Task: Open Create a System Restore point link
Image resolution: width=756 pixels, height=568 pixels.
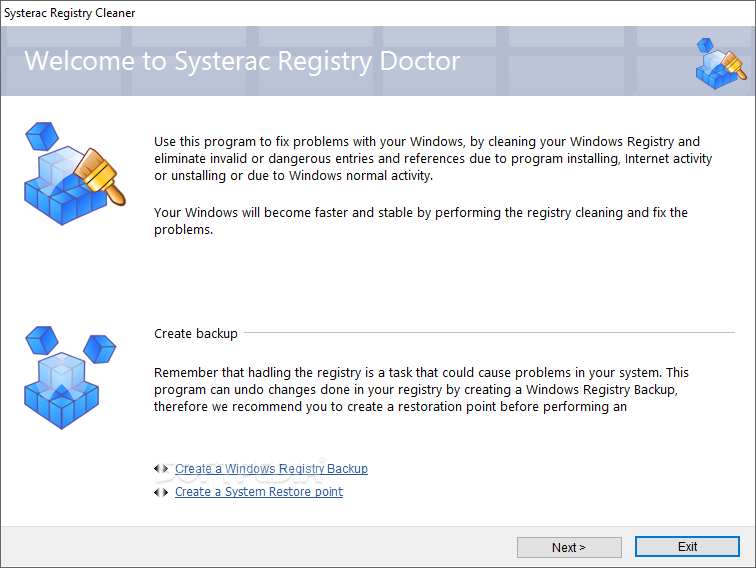Action: point(259,492)
